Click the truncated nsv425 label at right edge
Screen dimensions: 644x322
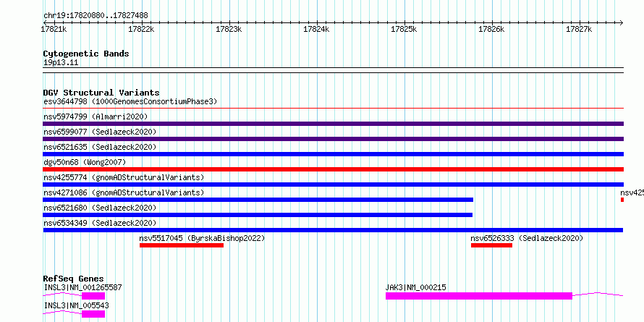coord(632,192)
